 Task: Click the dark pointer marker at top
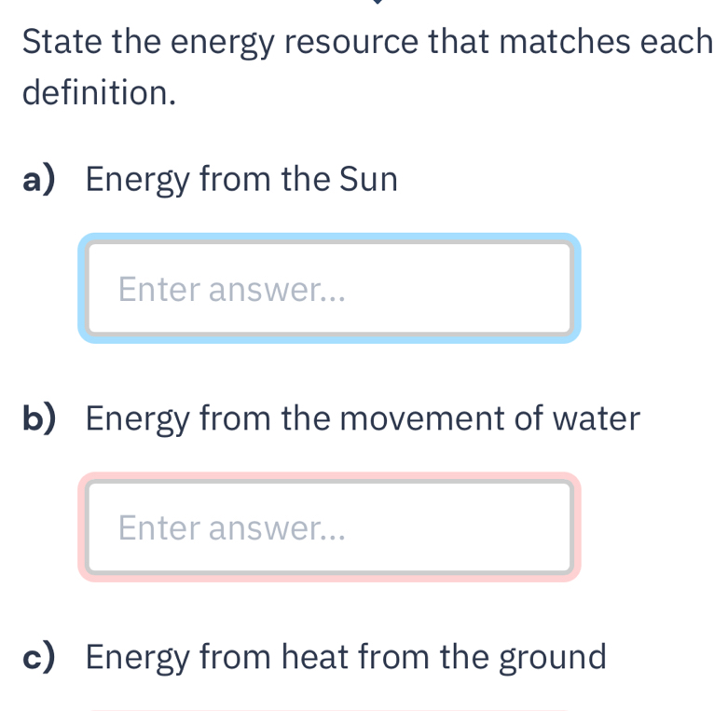tap(377, 2)
